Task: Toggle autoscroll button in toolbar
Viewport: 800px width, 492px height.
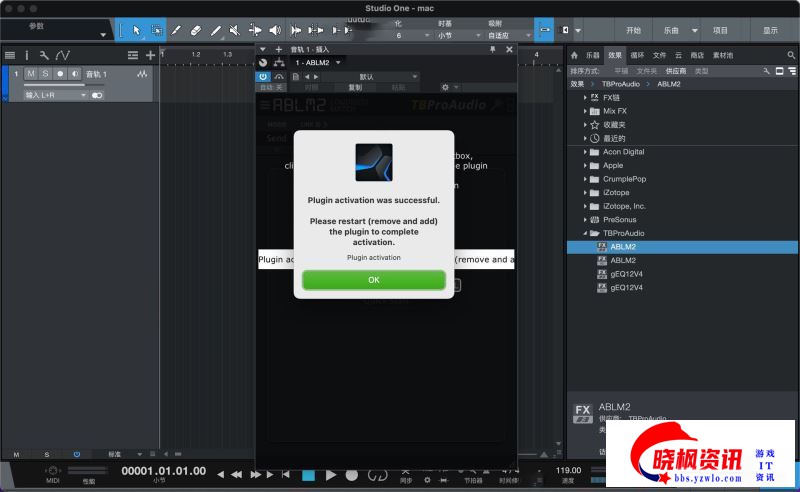Action: pos(544,30)
